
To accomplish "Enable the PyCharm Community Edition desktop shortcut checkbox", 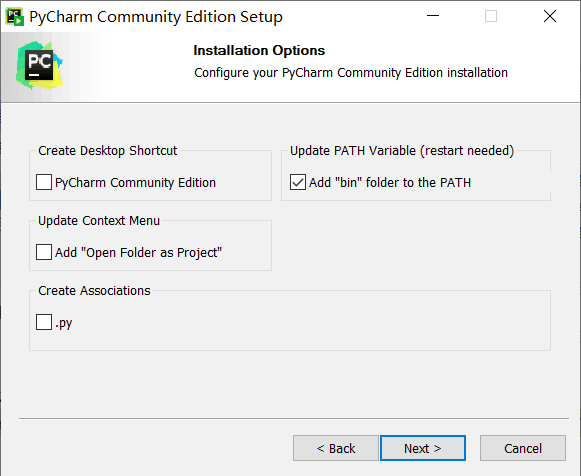I will coord(44,182).
